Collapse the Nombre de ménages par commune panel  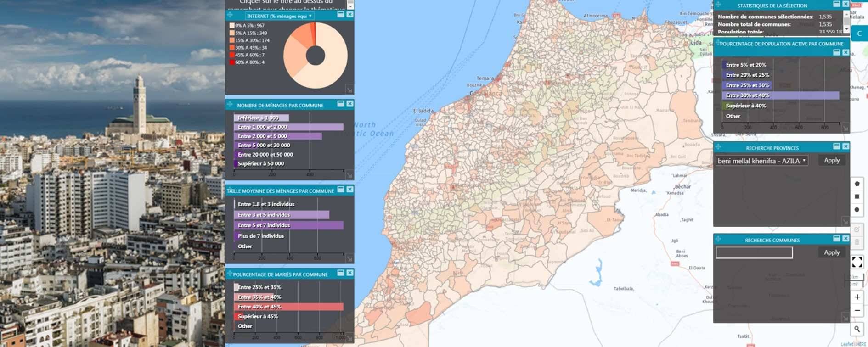pyautogui.click(x=341, y=104)
